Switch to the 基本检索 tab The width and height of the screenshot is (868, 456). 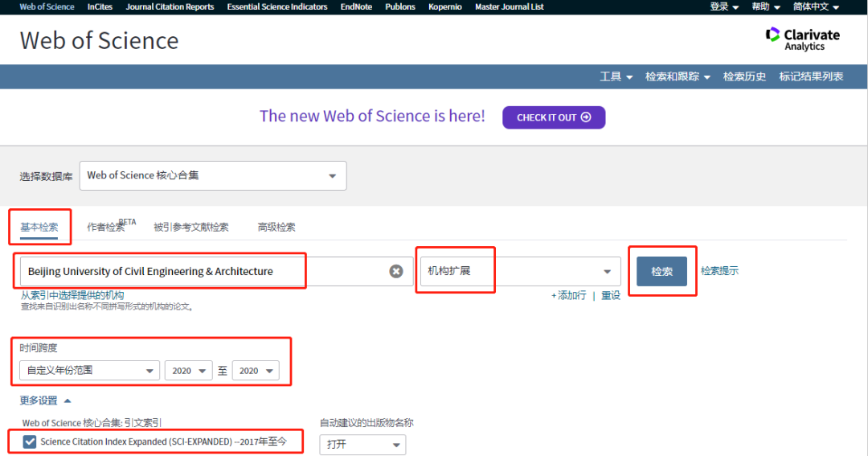pyautogui.click(x=39, y=227)
